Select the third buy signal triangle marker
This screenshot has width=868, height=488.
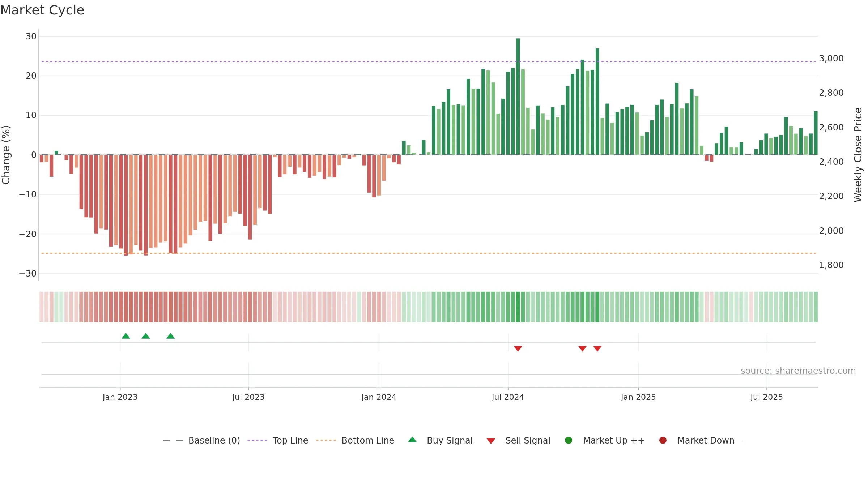pos(171,336)
